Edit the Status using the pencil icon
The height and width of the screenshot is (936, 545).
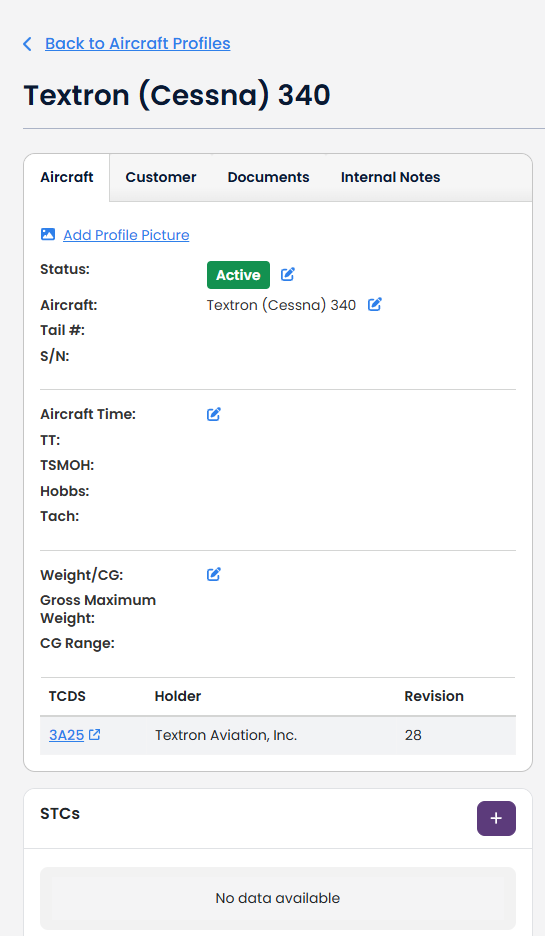tap(288, 275)
